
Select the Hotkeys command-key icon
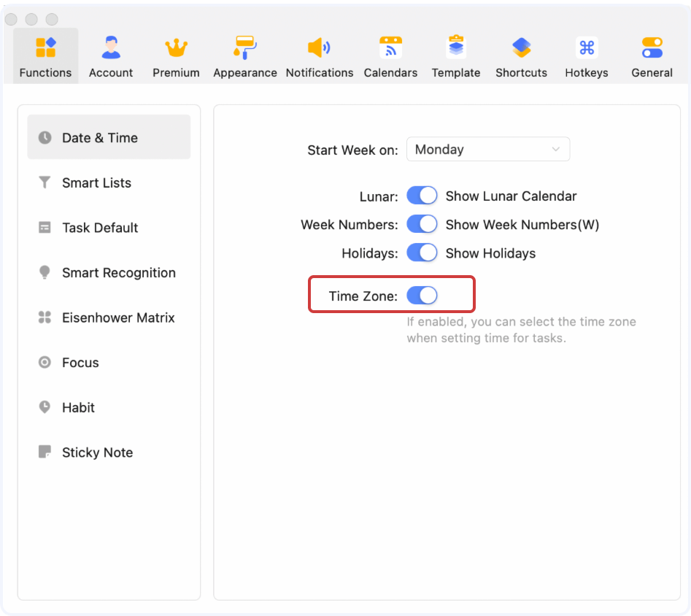pos(587,48)
